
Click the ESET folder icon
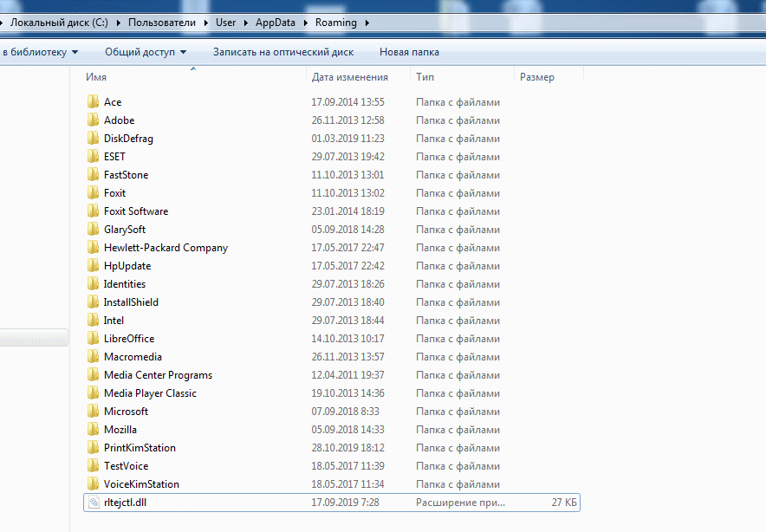pos(93,156)
